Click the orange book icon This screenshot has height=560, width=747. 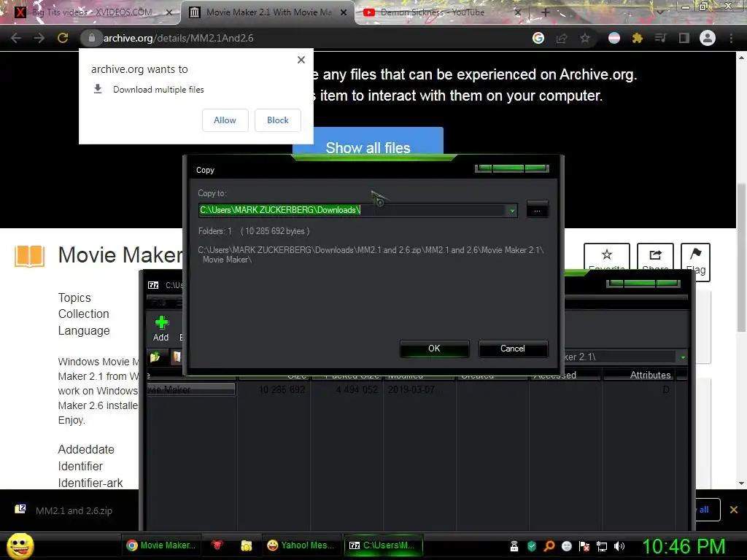pyautogui.click(x=29, y=256)
